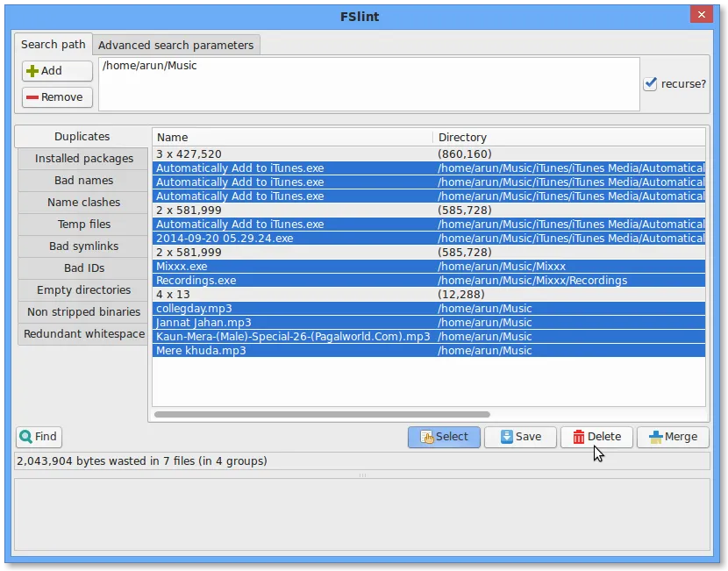Click the Select button with wand icon
This screenshot has height=571, width=728.
pyautogui.click(x=444, y=436)
